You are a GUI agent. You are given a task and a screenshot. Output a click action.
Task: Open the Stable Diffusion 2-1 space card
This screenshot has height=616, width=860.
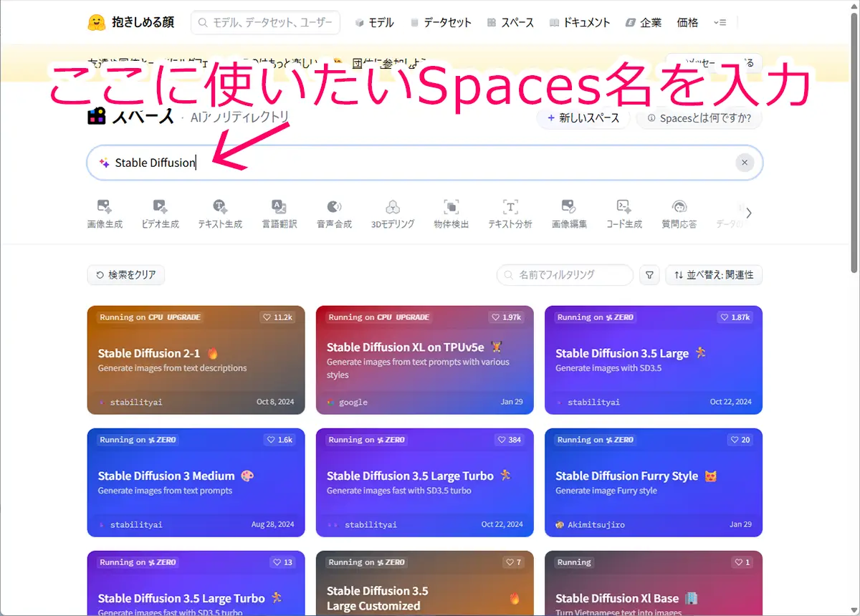196,360
